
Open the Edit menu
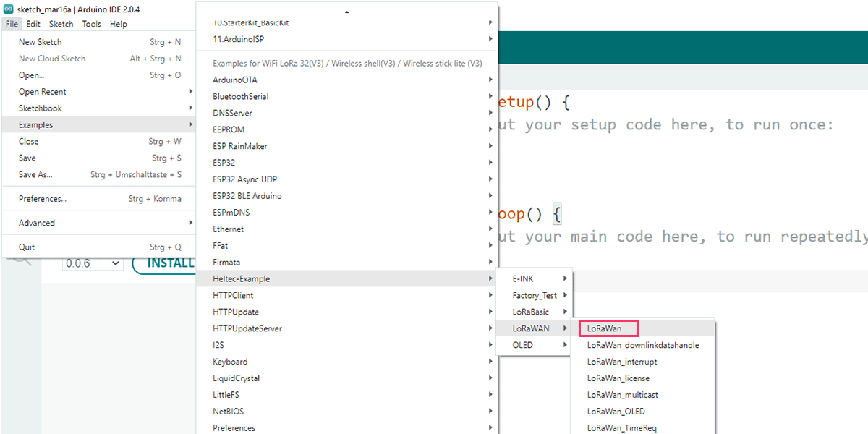pyautogui.click(x=33, y=24)
